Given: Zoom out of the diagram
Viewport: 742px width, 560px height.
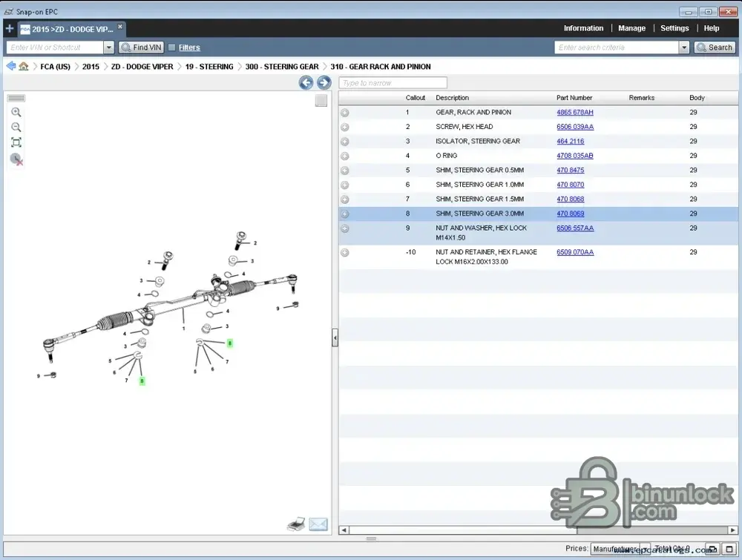Looking at the screenshot, I should tap(16, 128).
